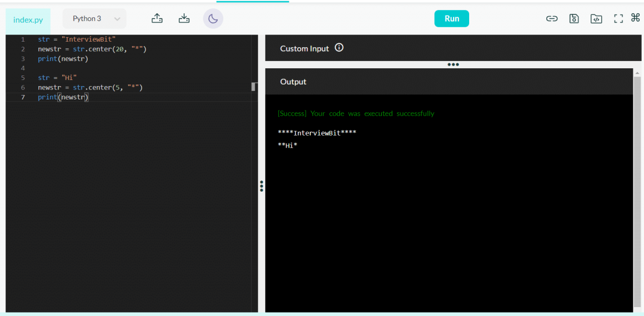Expand the Custom Input panel
This screenshot has width=644, height=316.
click(304, 48)
